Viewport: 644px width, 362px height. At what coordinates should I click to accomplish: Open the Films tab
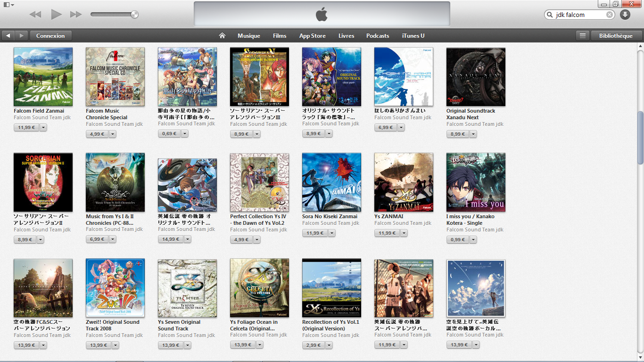click(280, 36)
